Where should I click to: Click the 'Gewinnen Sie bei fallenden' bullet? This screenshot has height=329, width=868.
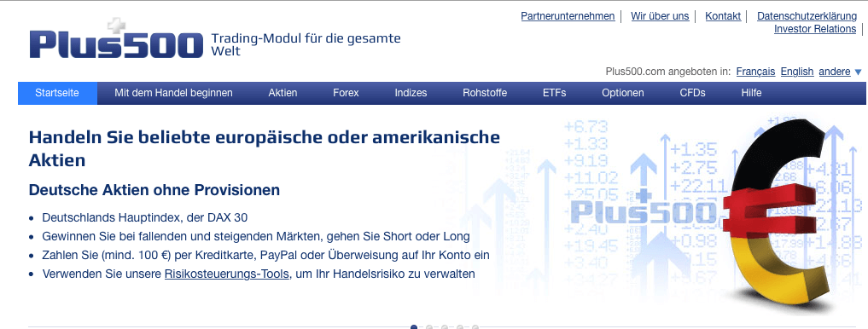coord(256,237)
